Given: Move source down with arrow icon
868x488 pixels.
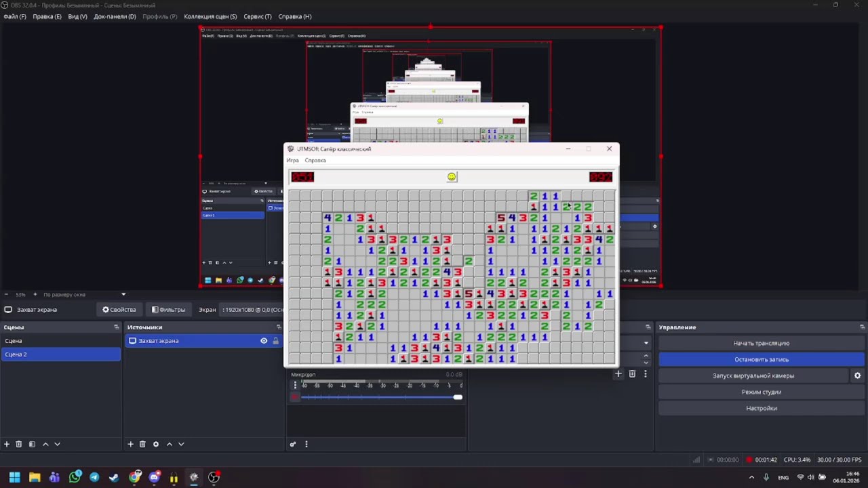Looking at the screenshot, I should pos(181,444).
